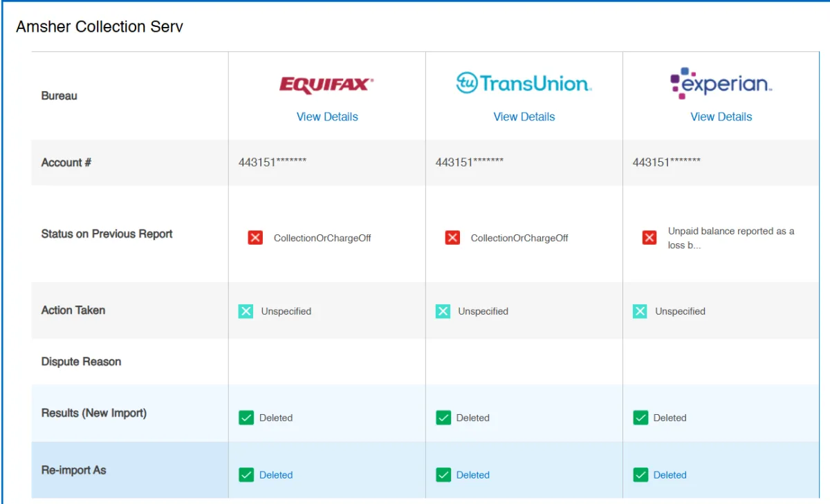The width and height of the screenshot is (830, 504).
Task: Click Experian 'Unpaid balance reported as a loss' text
Action: point(731,238)
